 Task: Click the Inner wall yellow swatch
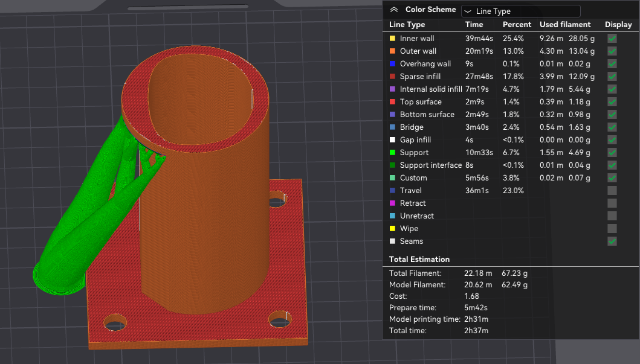[x=392, y=38]
